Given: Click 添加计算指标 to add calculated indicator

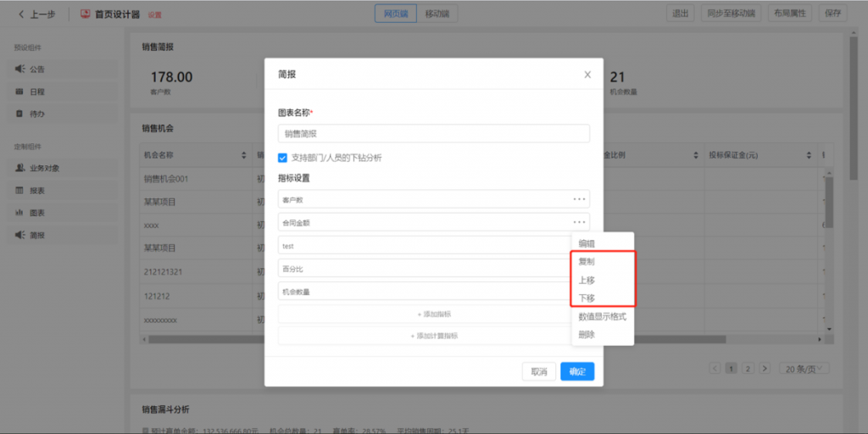Looking at the screenshot, I should pos(434,336).
